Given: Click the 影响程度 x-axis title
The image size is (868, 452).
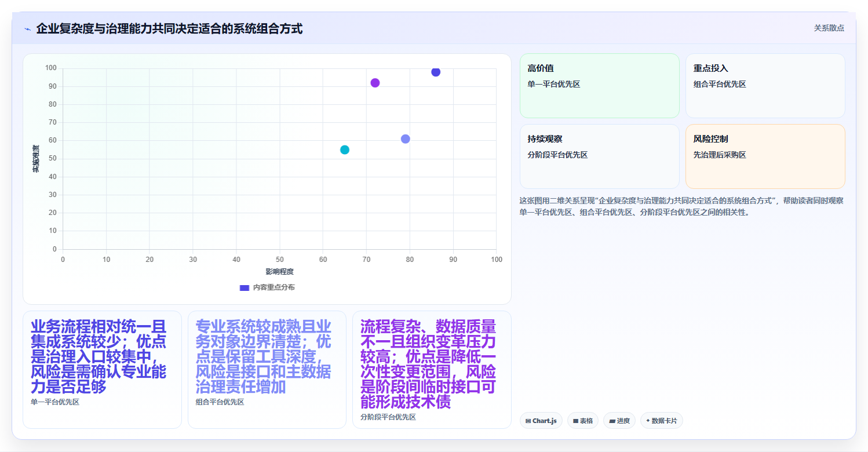Looking at the screenshot, I should [x=279, y=272].
